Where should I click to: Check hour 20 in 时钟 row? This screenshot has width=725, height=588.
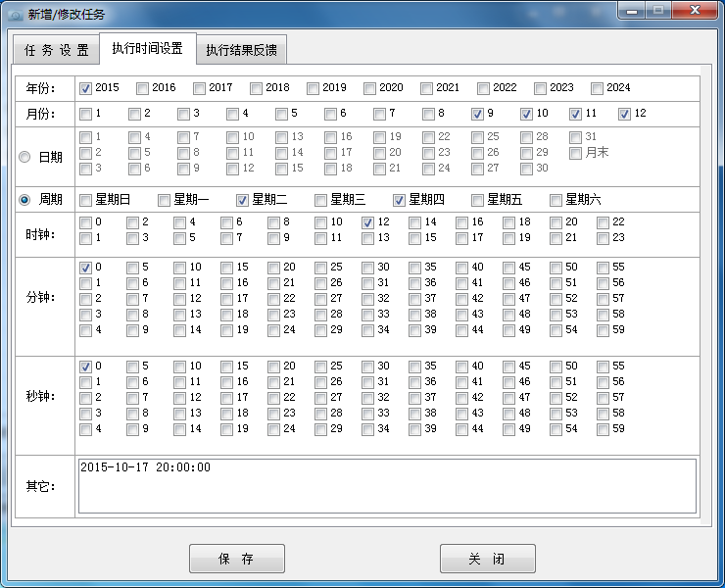coord(556,223)
